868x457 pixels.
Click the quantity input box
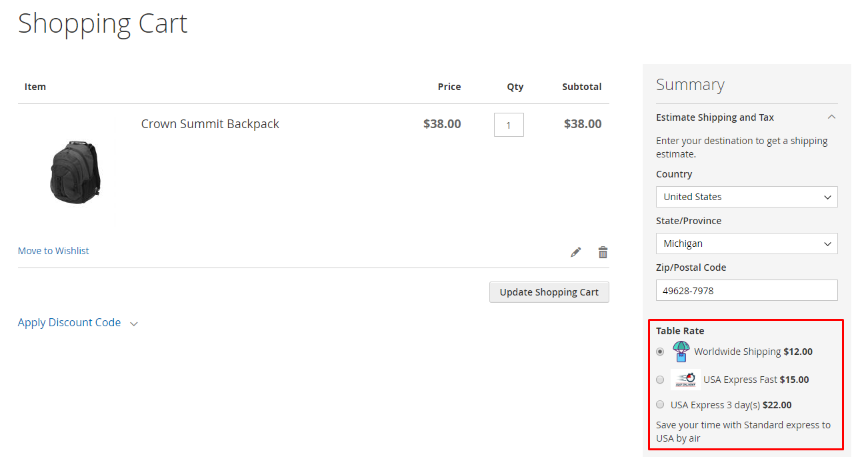pyautogui.click(x=509, y=125)
